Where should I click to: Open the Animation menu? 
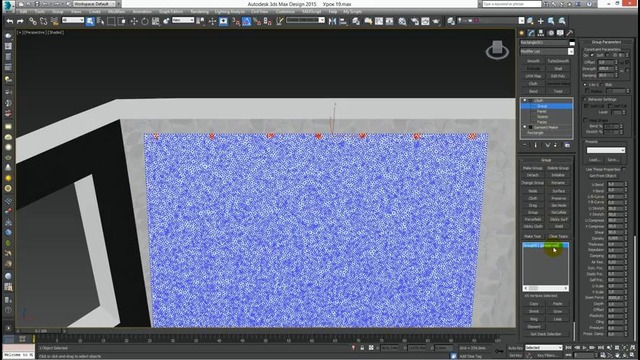click(142, 12)
